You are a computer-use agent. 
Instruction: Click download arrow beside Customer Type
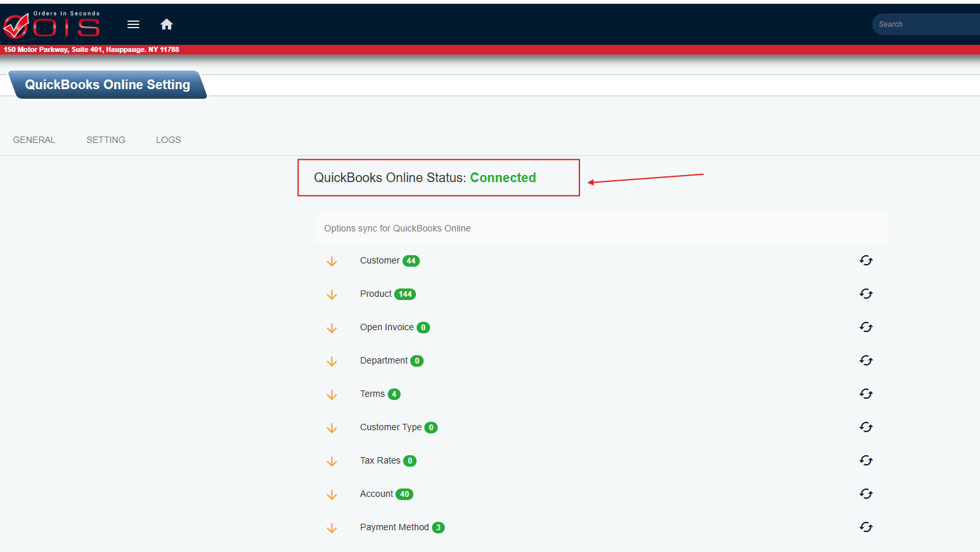331,428
